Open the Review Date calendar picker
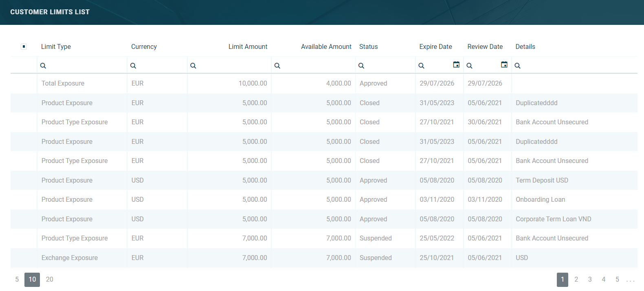The image size is (644, 291). [504, 65]
